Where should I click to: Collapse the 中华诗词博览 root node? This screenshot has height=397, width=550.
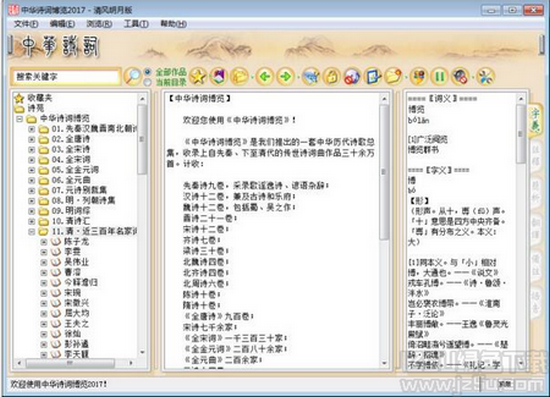(x=20, y=119)
